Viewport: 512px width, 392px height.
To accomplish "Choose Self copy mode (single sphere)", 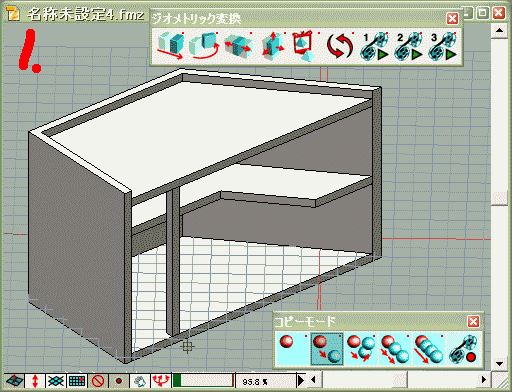I will click(x=293, y=348).
